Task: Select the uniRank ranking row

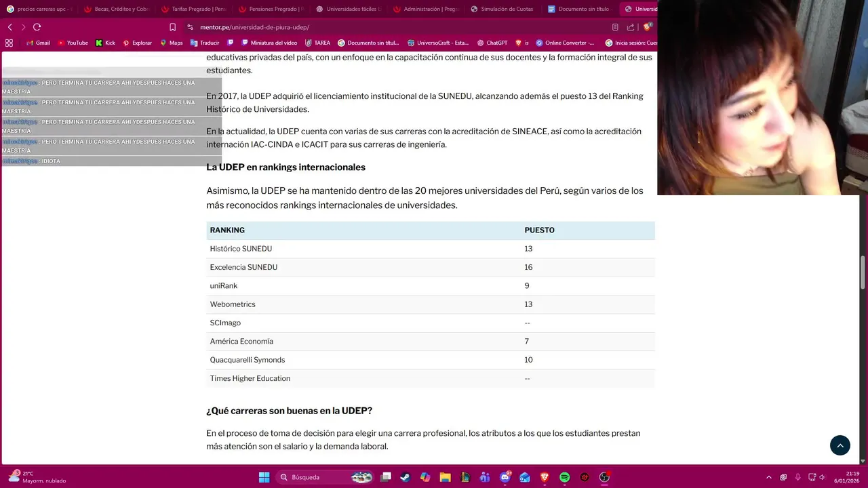Action: [431, 286]
